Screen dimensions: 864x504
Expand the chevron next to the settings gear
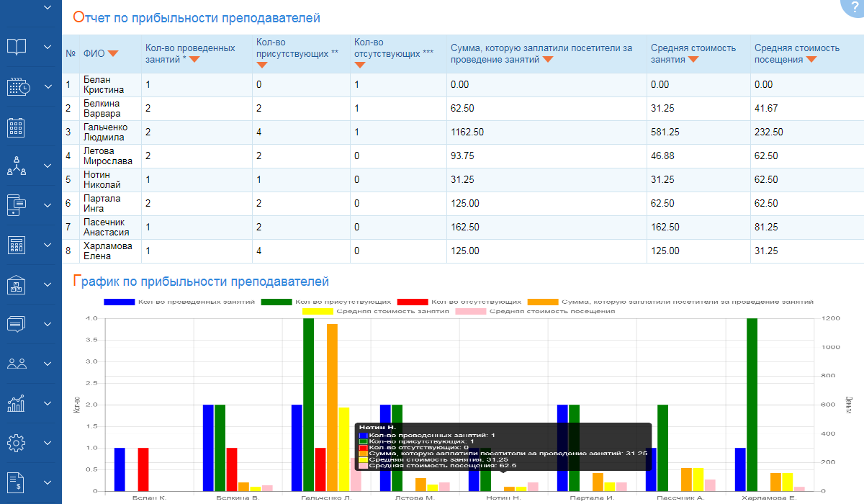pos(48,442)
